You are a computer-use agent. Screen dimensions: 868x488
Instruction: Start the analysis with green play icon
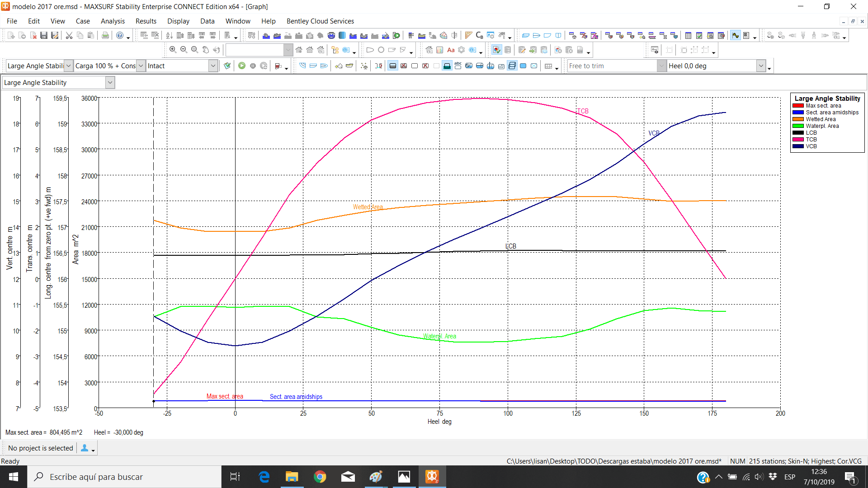click(242, 66)
